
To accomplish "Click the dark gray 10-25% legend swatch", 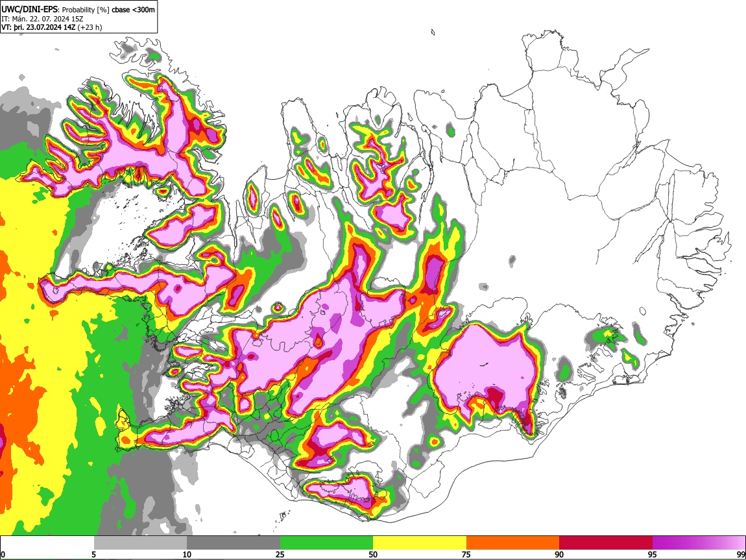I will [x=234, y=543].
